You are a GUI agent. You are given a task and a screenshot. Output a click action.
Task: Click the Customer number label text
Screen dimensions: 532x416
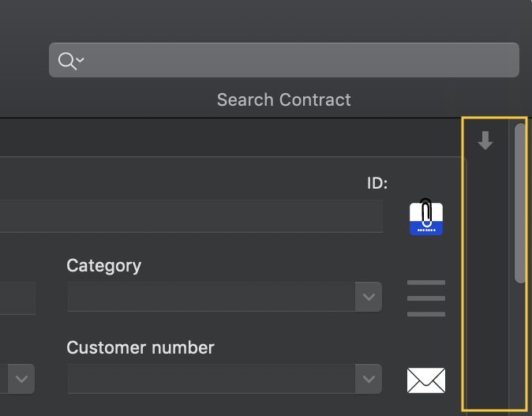[x=140, y=348]
